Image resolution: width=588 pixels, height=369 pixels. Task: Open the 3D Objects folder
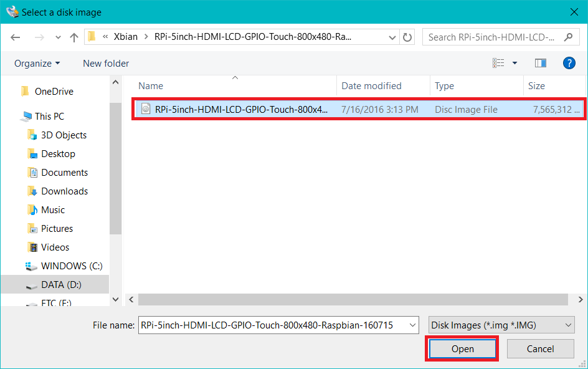point(64,135)
